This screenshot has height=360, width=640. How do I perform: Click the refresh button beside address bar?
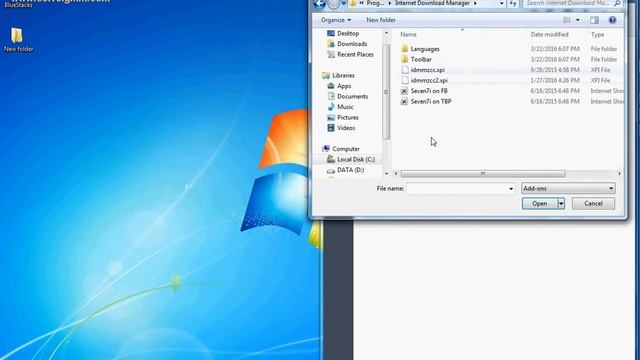click(x=513, y=4)
